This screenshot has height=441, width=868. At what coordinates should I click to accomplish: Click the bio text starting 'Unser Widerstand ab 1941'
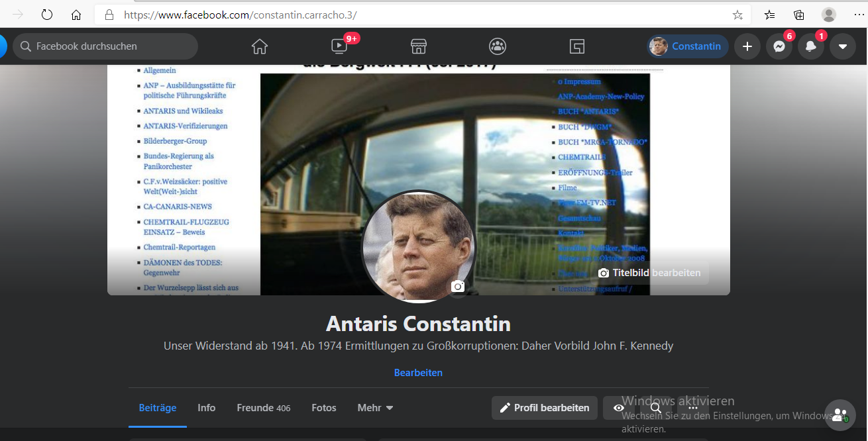coord(418,346)
